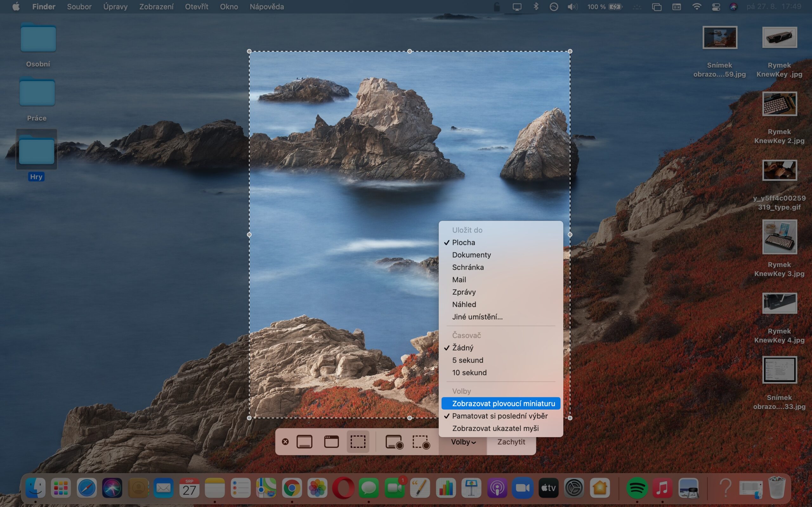Toggle Zobrazovat plovoucí miniaturu option
Screen dimensions: 812x507
pyautogui.click(x=504, y=403)
